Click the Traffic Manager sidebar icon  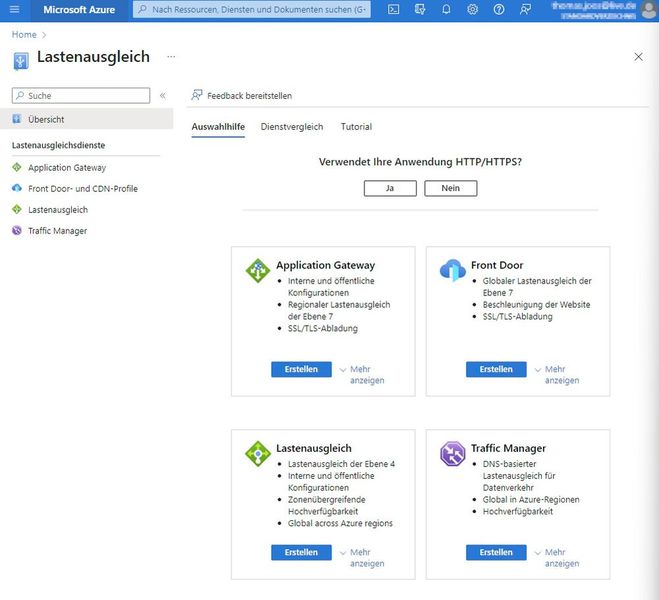point(17,230)
